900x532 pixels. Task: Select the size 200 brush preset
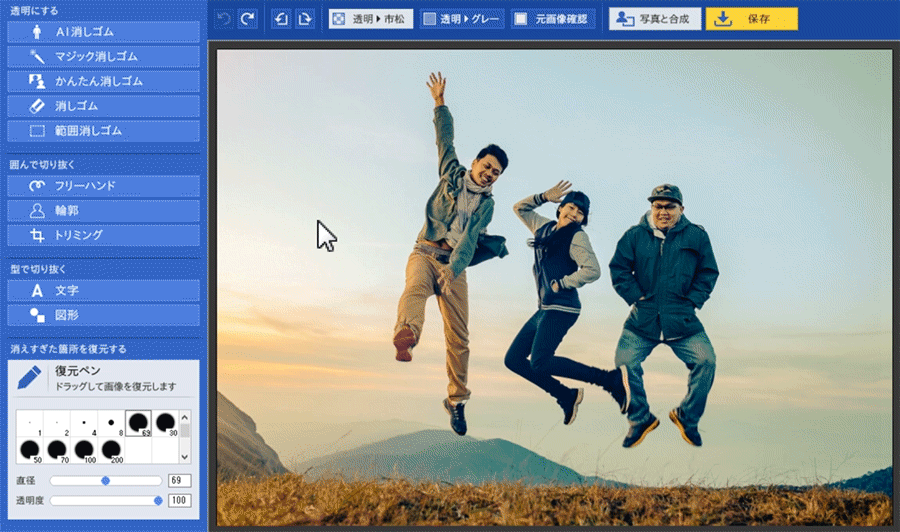[112, 451]
